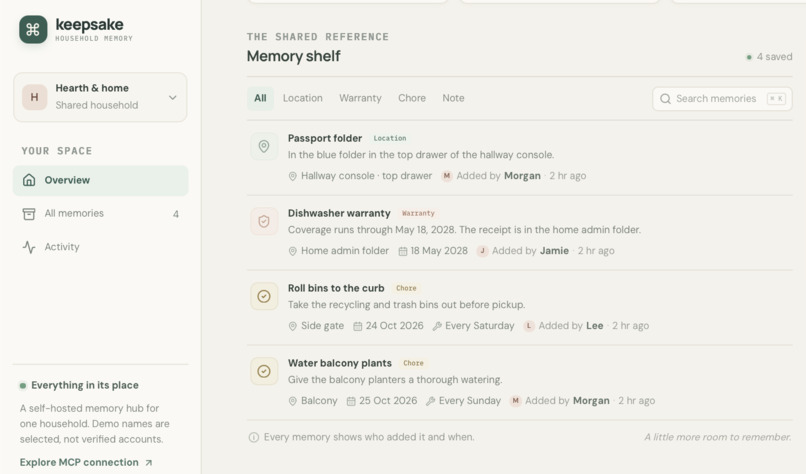This screenshot has height=474, width=806.
Task: Click the info icon in the footer note
Action: [254, 437]
